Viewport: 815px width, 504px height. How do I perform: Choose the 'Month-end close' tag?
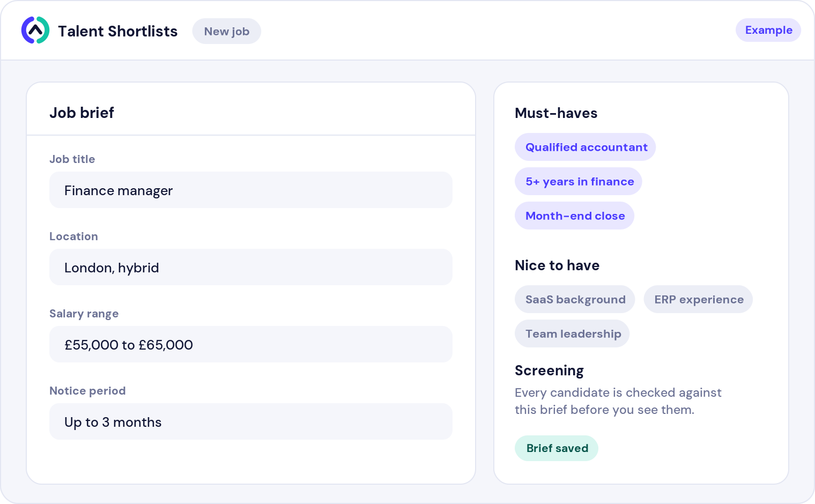click(x=575, y=216)
